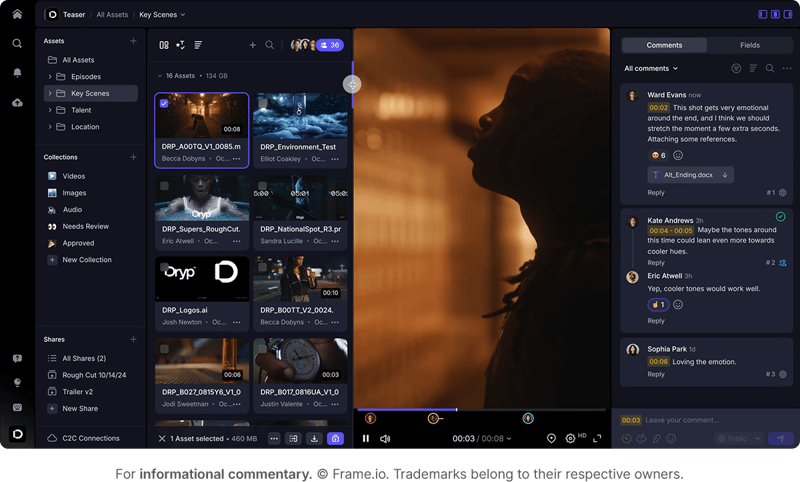The height and width of the screenshot is (482, 800).
Task: Expand the Talent folder
Action: (x=49, y=110)
